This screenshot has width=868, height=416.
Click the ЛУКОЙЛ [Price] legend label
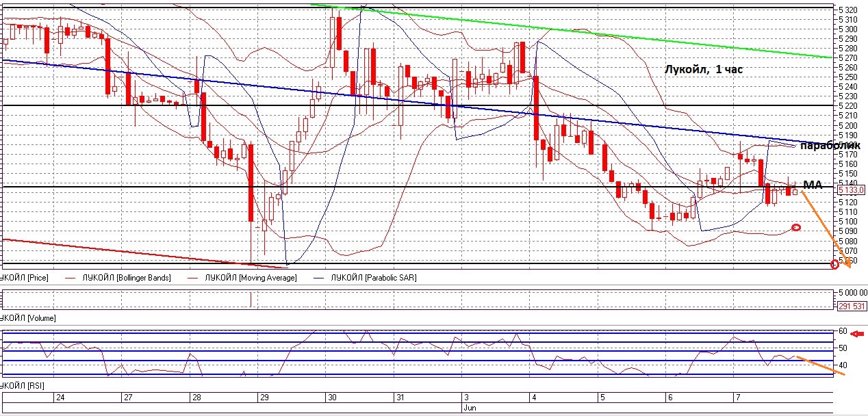tap(25, 278)
